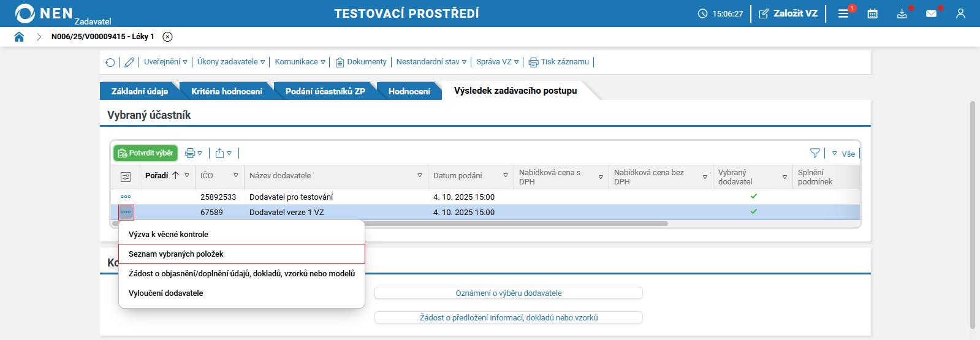Open the Pořadí column filter arrow

coord(187,176)
